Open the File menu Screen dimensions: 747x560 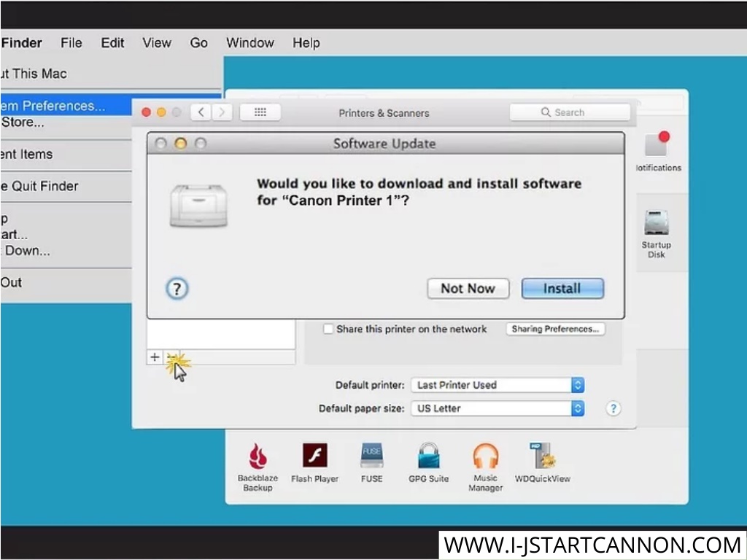click(71, 43)
